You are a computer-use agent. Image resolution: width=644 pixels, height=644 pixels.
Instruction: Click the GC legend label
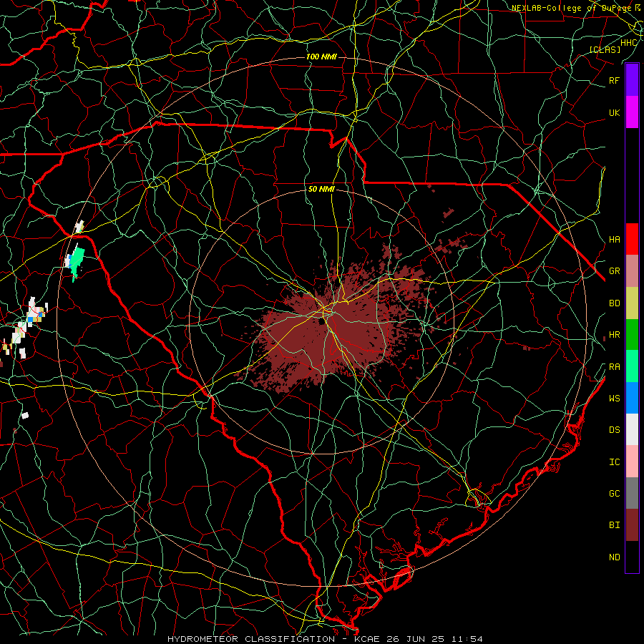tap(614, 493)
